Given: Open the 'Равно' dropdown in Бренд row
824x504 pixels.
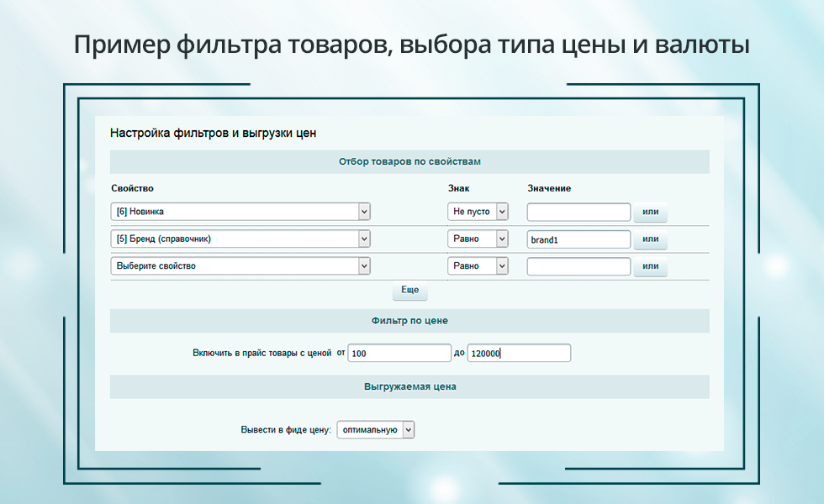Looking at the screenshot, I should coord(478,239).
